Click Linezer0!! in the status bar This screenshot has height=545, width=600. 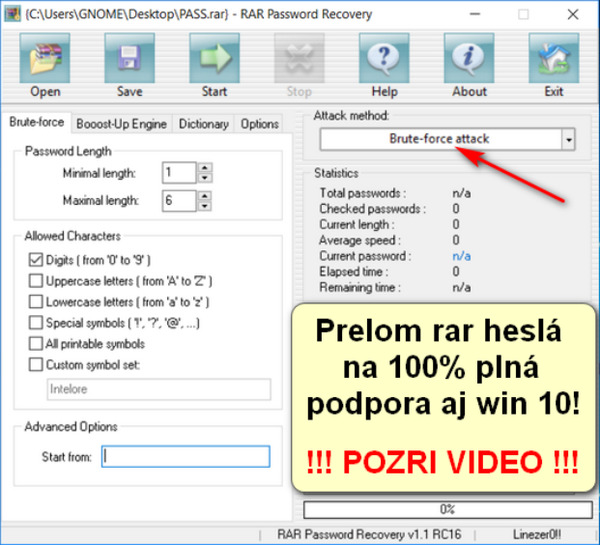(537, 534)
